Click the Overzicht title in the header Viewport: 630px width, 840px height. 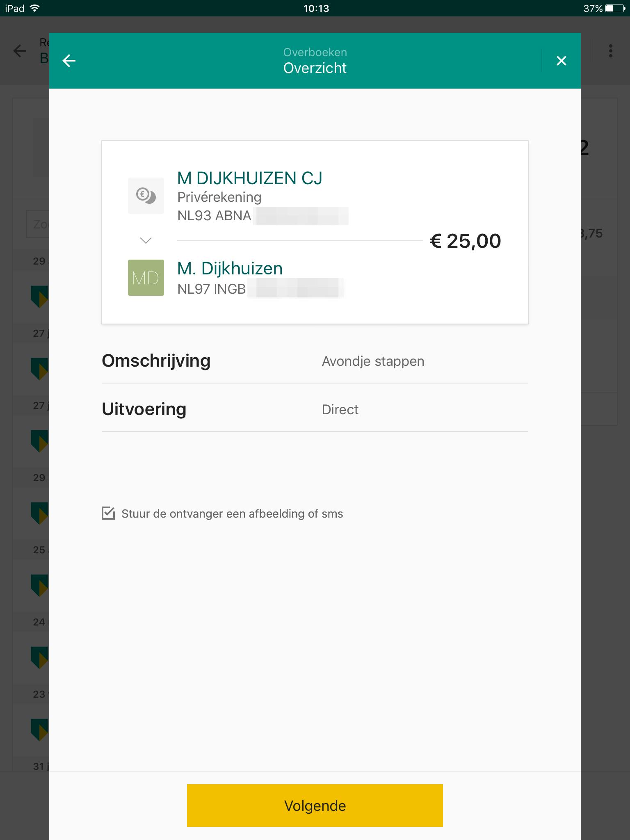(x=315, y=68)
